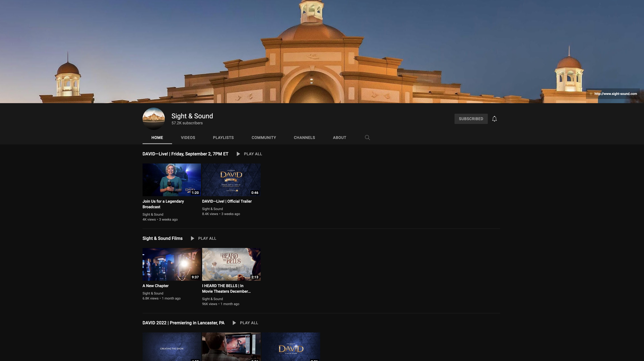Image resolution: width=644 pixels, height=361 pixels.
Task: Click the 8.4K views • 3 weeks ago text
Action: point(221,214)
